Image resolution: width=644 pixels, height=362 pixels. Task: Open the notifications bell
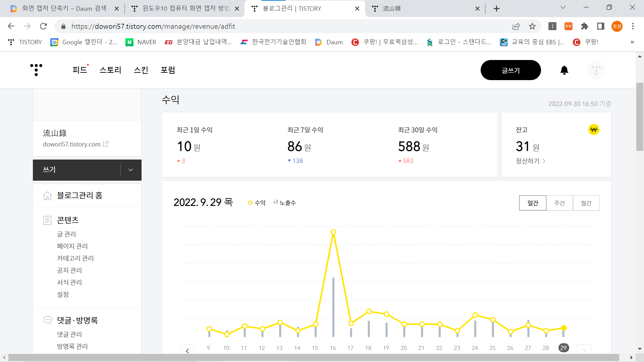coord(564,70)
